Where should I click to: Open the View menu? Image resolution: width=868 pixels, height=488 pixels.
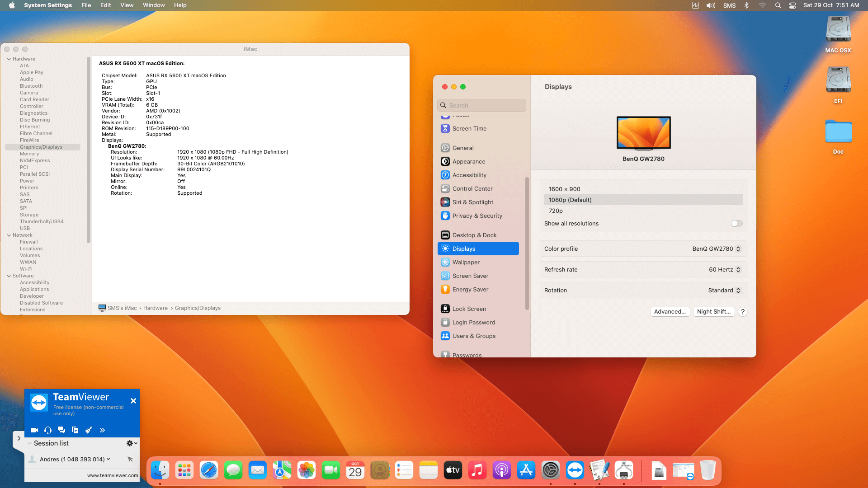point(127,5)
